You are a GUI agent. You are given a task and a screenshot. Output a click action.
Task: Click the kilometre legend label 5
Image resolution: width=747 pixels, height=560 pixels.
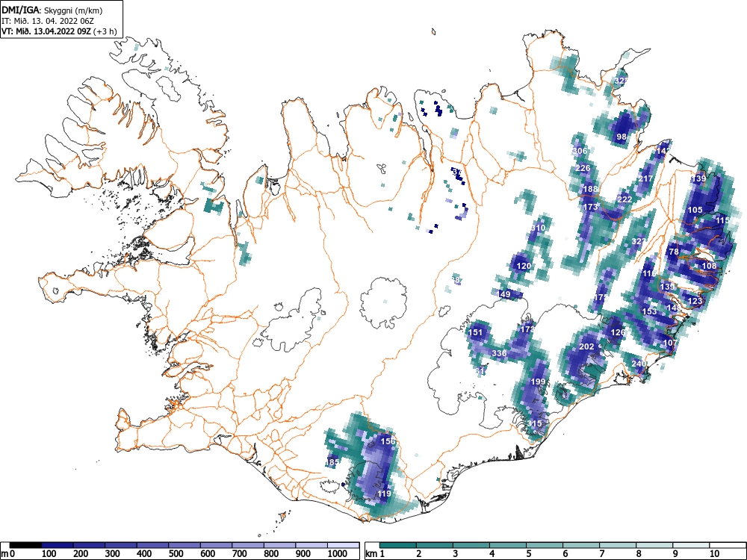pyautogui.click(x=529, y=553)
